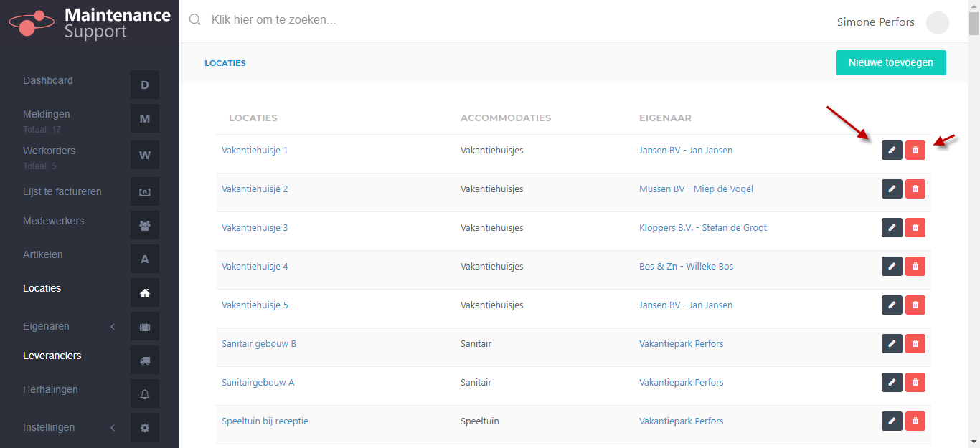Go to Werkorders in the sidebar
Image resolution: width=980 pixels, height=448 pixels.
[x=49, y=151]
